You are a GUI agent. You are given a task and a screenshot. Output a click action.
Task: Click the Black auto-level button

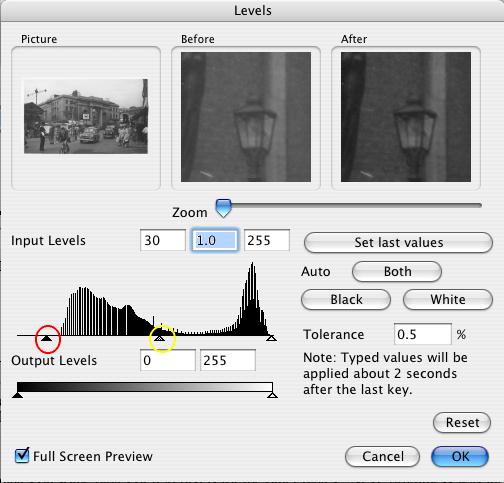346,299
